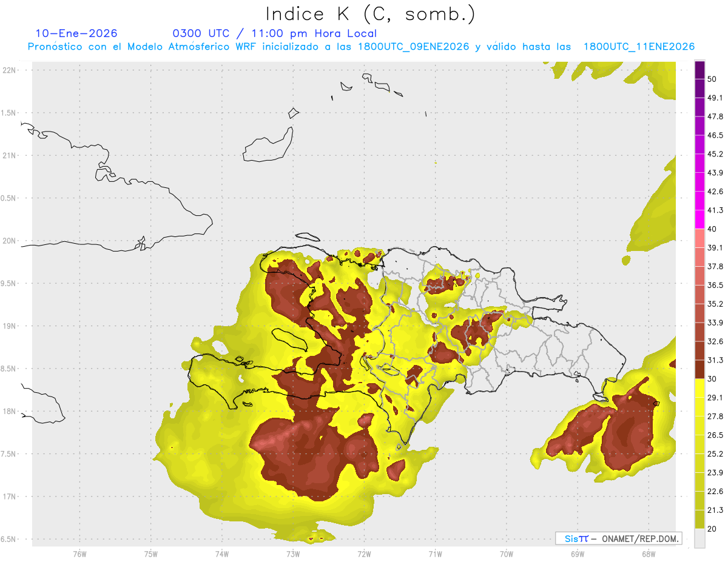Click the "27.8" colorbar value

click(715, 416)
